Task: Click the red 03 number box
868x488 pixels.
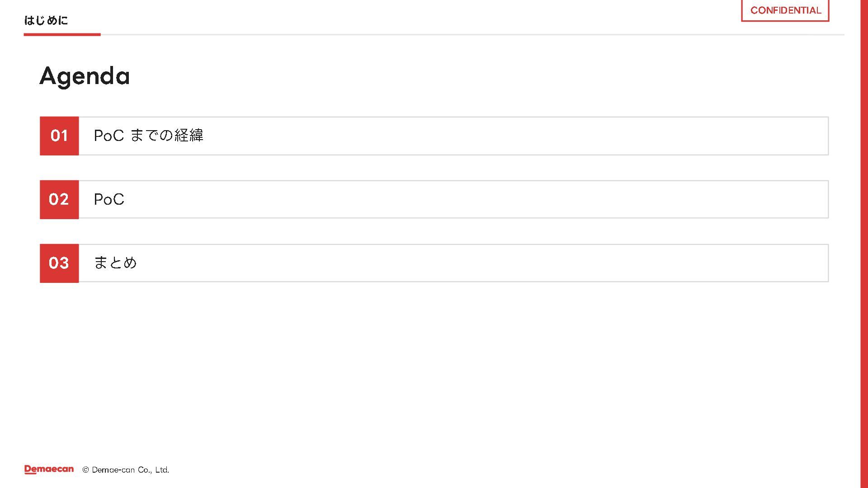Action: click(59, 263)
